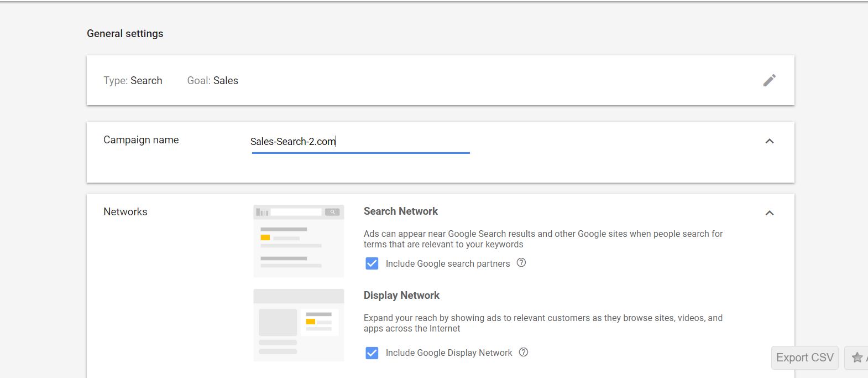Uncheck Include Google Display Network
Image resolution: width=868 pixels, height=378 pixels.
[372, 353]
